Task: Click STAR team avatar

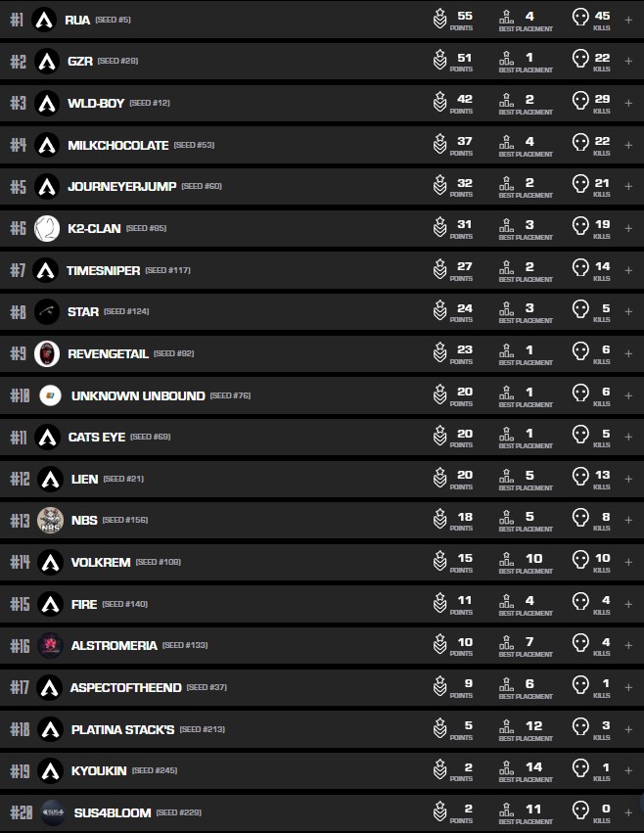Action: (x=47, y=311)
